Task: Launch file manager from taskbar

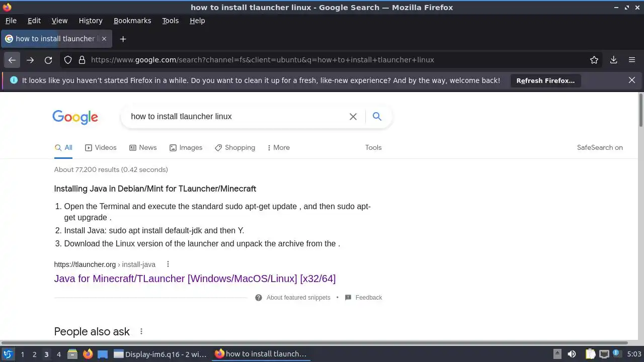Action: 72,354
